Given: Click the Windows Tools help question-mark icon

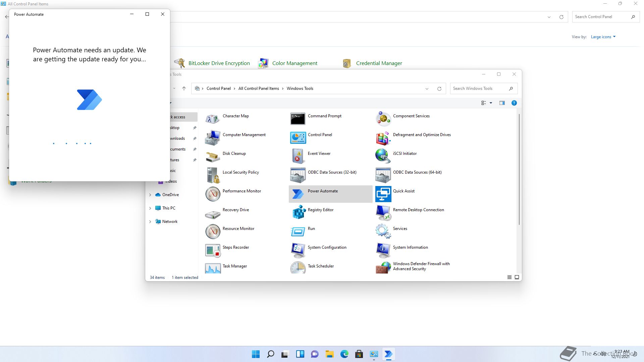Looking at the screenshot, I should click(514, 103).
